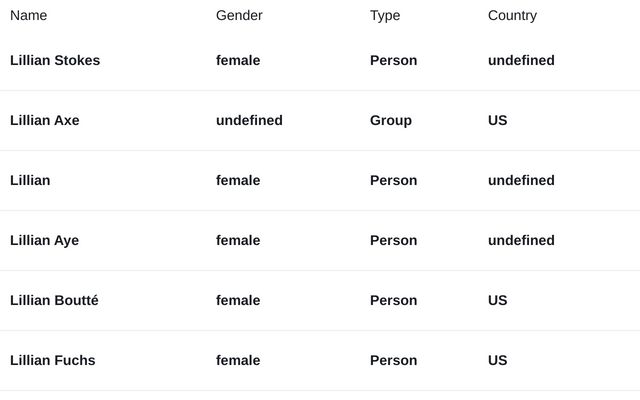
Task: Click Person type in Lillian Stokes row
Action: pos(393,60)
